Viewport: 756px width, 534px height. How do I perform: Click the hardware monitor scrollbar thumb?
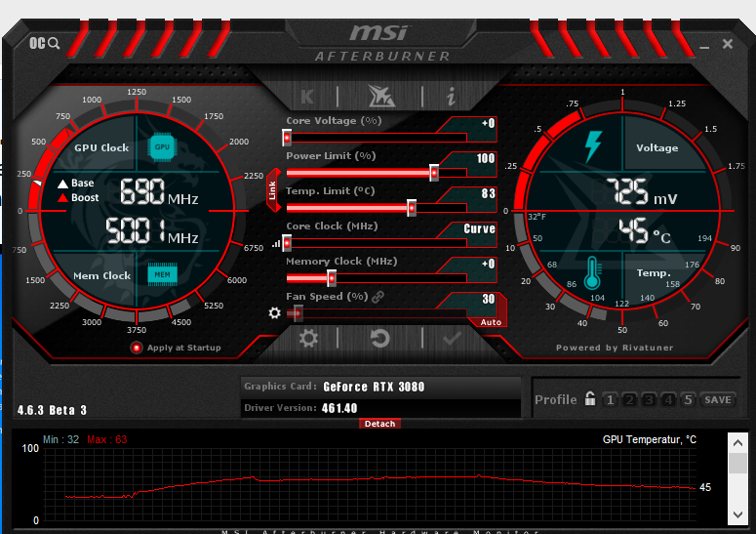(737, 463)
